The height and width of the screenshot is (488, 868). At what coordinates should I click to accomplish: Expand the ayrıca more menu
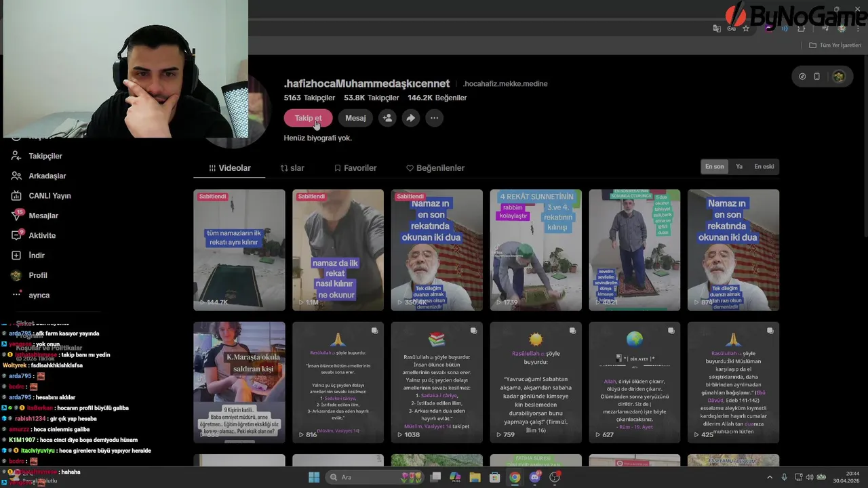pyautogui.click(x=39, y=296)
